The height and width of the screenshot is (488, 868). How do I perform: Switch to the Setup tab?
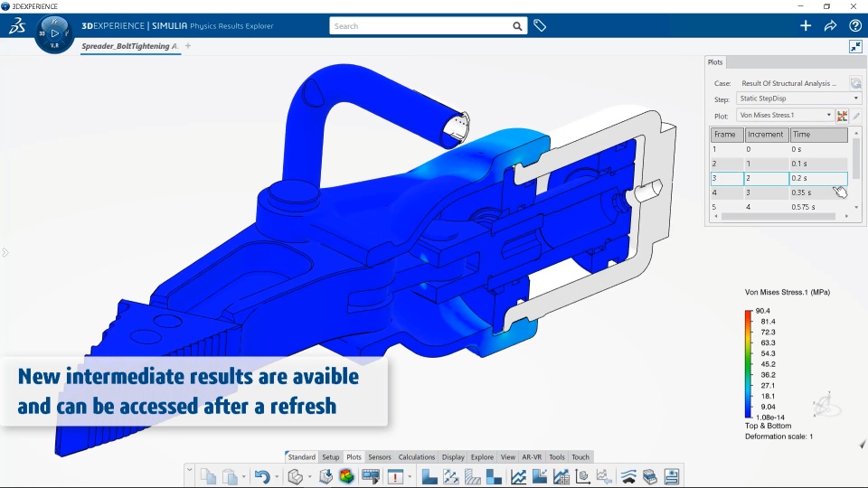[331, 457]
